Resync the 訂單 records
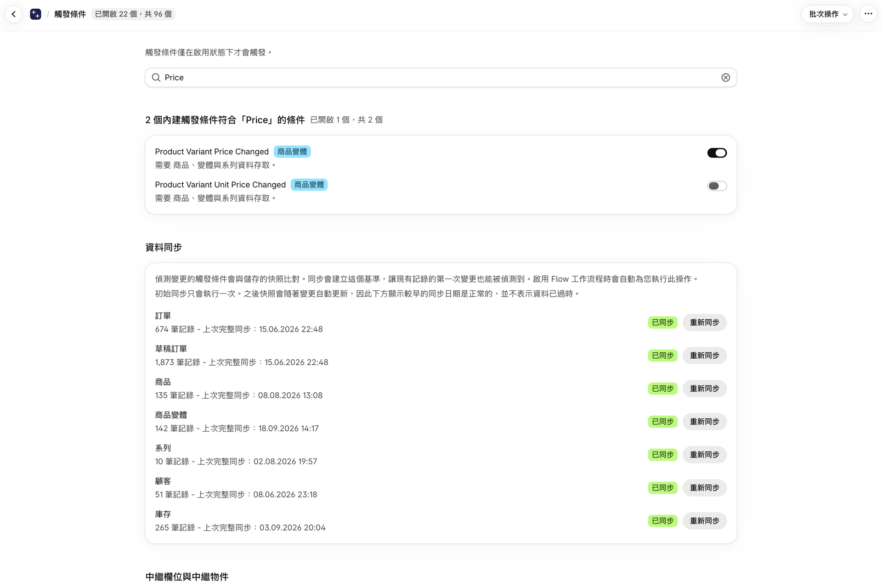 (x=704, y=322)
